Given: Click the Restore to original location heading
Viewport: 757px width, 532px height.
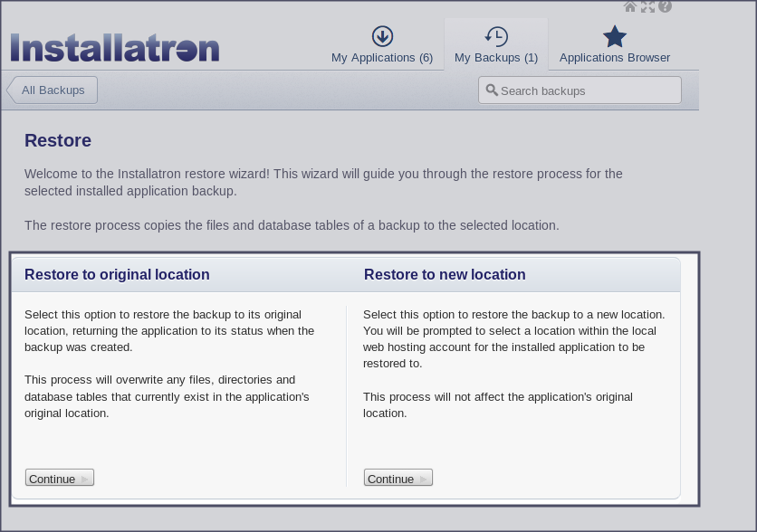Looking at the screenshot, I should (117, 274).
